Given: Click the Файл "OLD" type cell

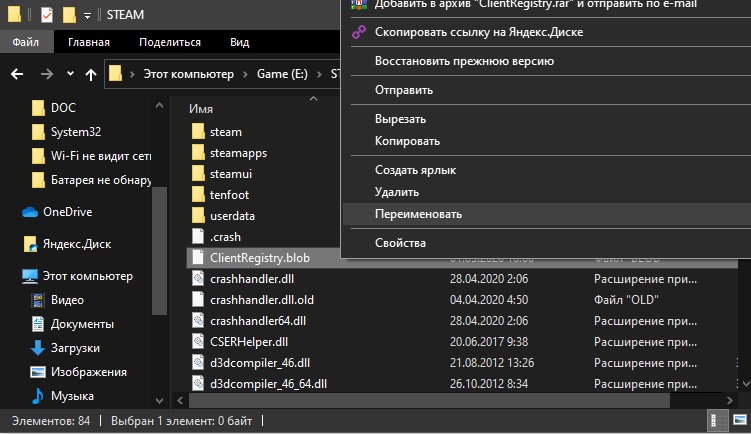Looking at the screenshot, I should pyautogui.click(x=626, y=300).
